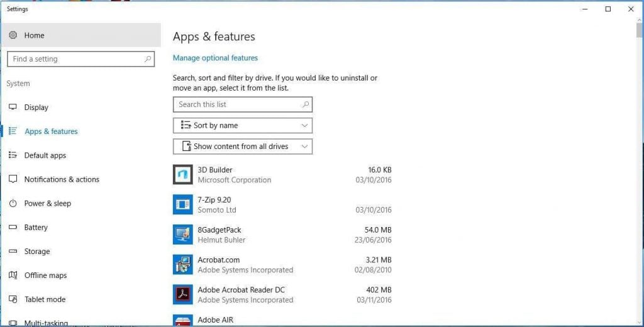Screen dimensions: 644x327
Task: Click the vertical scrollbar thumb
Action: [639, 31]
